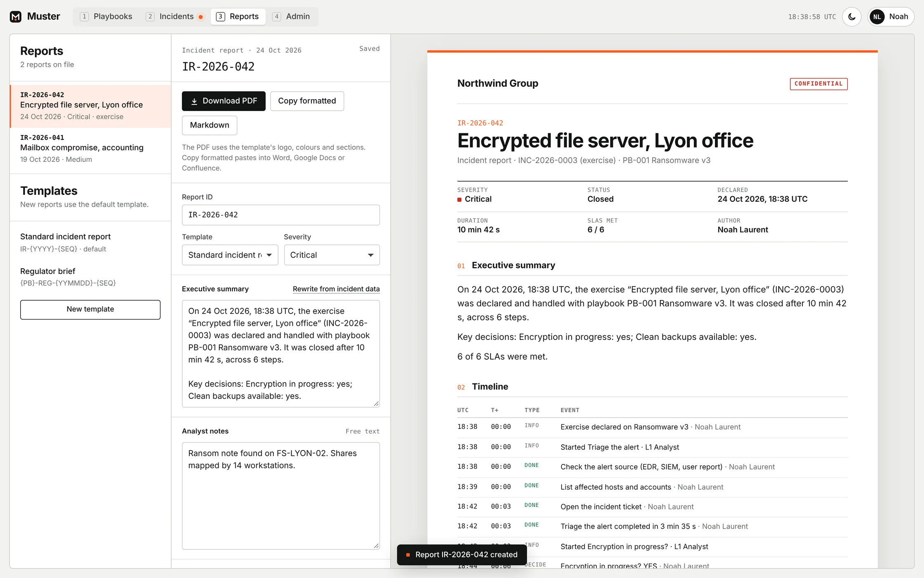Screen dimensions: 924x578
Task: Click the '6 / 6' SLAs met value
Action: (596, 230)
